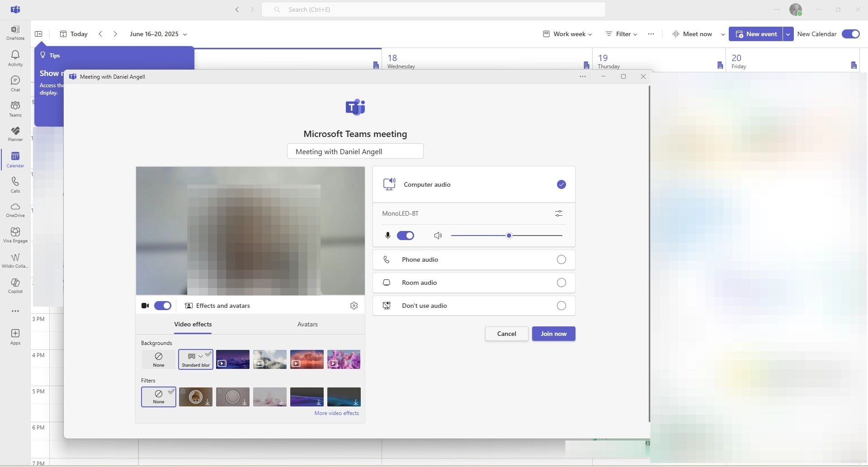Select the Phone audio radio button
868x467 pixels.
tap(561, 259)
